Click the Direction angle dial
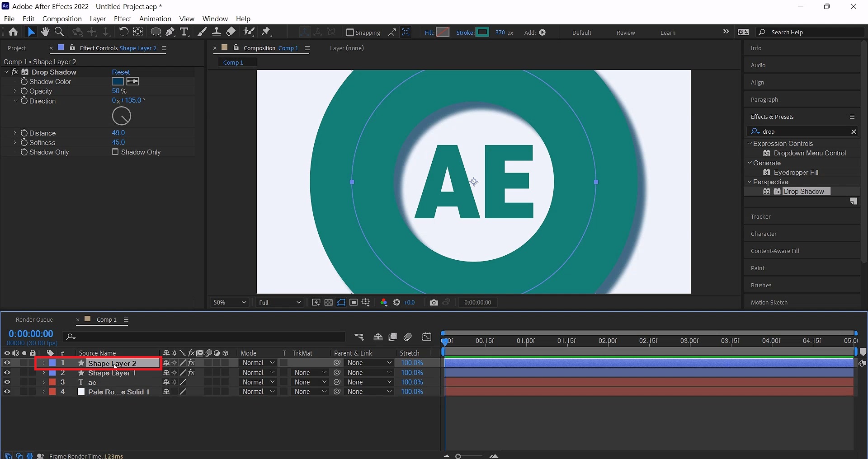The image size is (868, 459). [x=122, y=116]
